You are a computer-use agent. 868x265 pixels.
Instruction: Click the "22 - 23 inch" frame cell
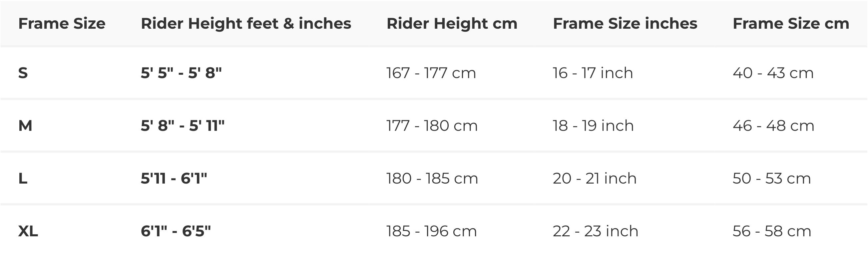click(596, 231)
